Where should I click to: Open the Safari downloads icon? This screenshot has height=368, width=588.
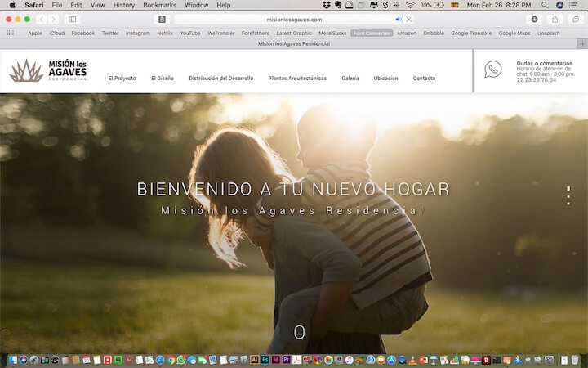tap(535, 19)
